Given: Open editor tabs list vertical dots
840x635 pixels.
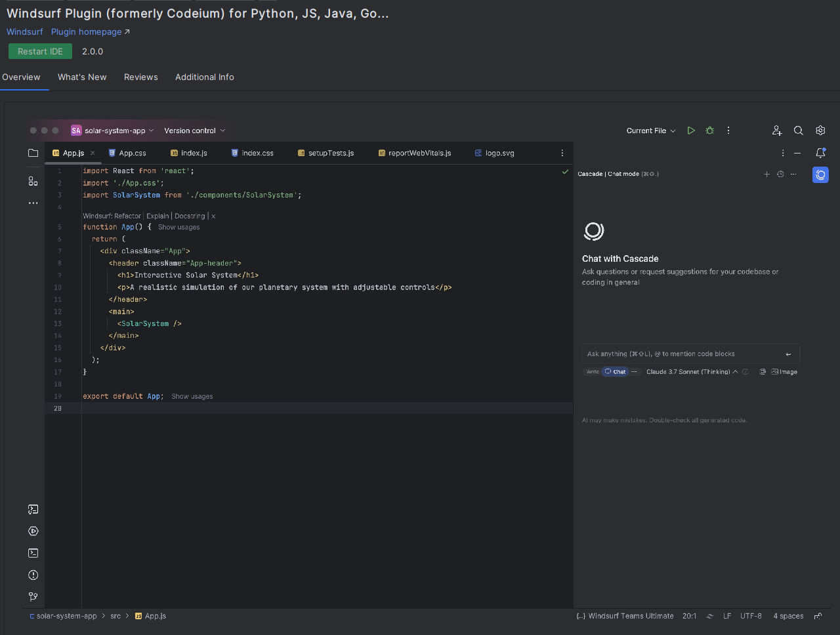Looking at the screenshot, I should click(562, 153).
